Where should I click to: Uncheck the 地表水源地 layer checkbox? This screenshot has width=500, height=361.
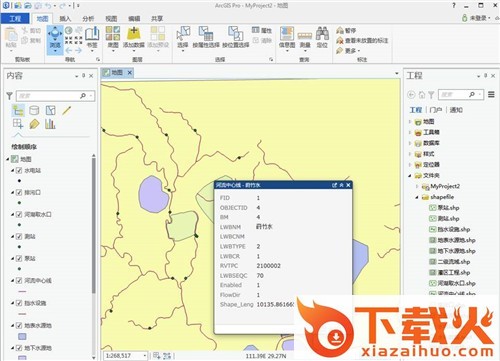click(19, 326)
